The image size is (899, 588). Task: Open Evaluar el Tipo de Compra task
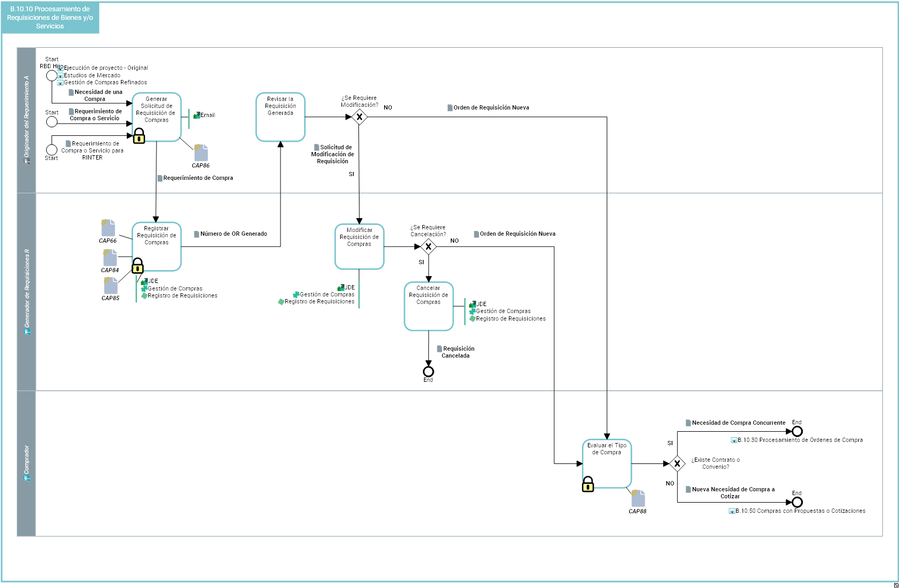(607, 463)
